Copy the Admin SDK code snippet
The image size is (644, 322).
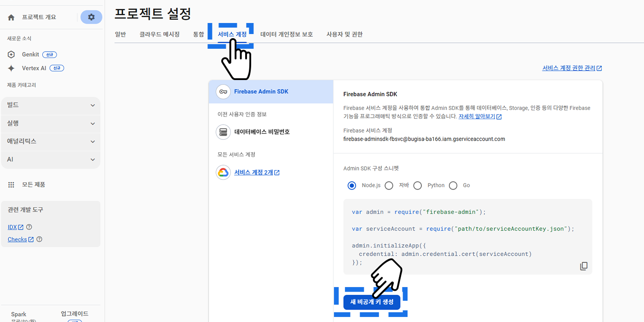click(x=584, y=266)
